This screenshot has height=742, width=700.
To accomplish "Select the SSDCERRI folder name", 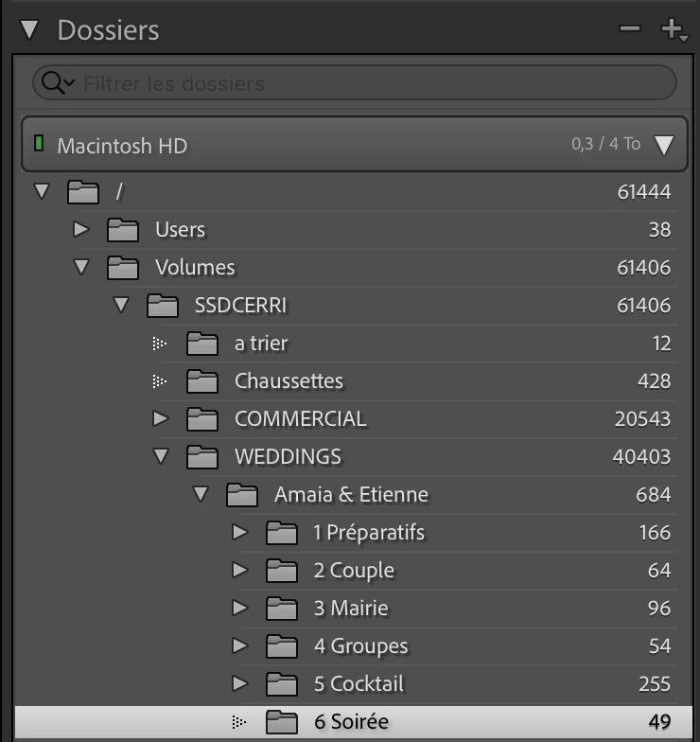I will pos(240,305).
